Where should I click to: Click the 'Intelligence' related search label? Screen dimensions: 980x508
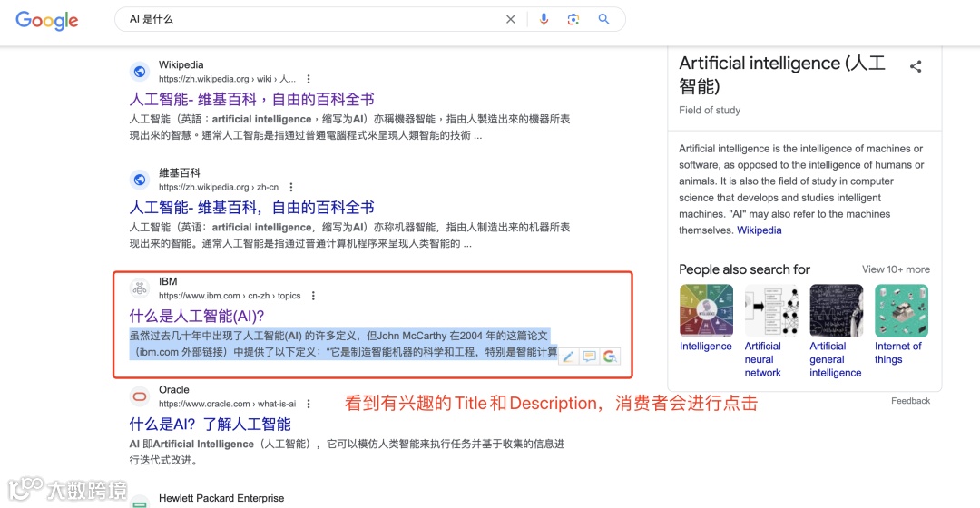tap(706, 347)
